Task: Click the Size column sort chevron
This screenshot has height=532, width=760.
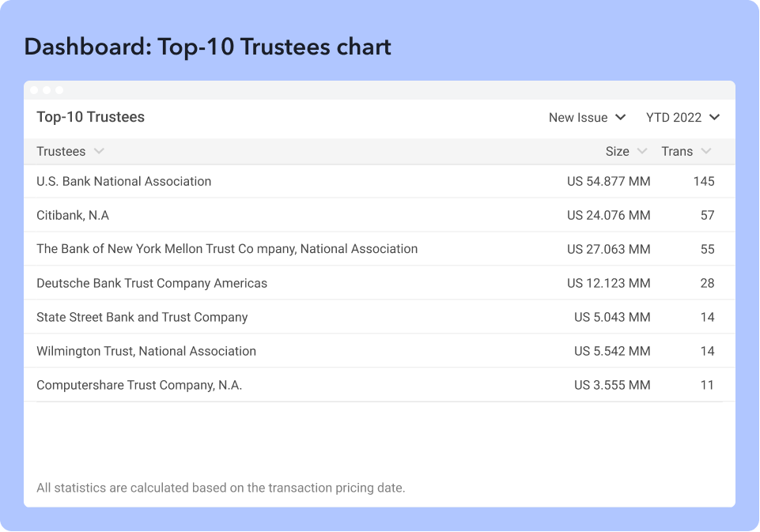Action: [x=642, y=151]
